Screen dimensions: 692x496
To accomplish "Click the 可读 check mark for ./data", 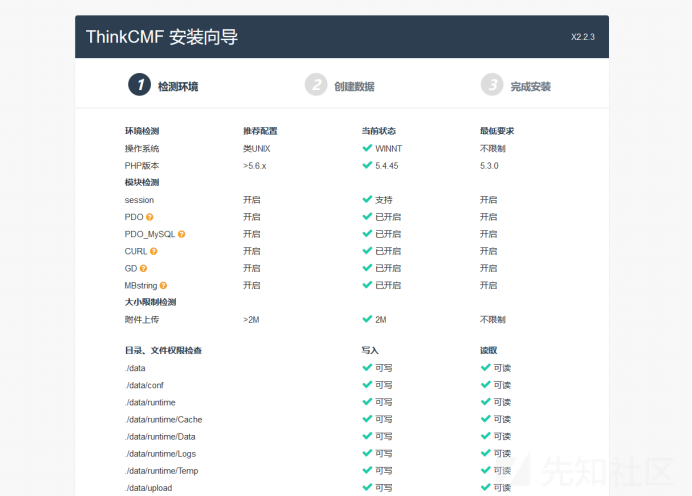I will (485, 367).
